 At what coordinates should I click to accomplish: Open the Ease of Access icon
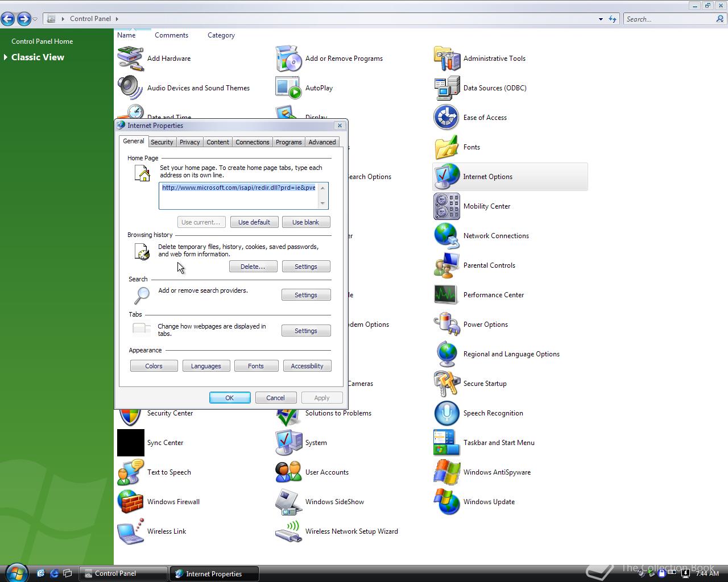[x=446, y=118]
